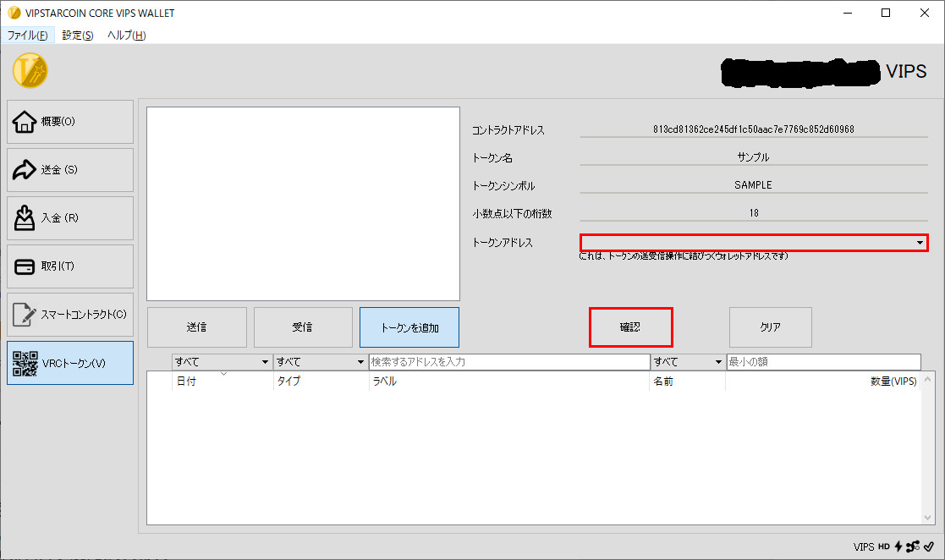The width and height of the screenshot is (945, 560).
Task: Open the ファイル menu
Action: pos(28,36)
